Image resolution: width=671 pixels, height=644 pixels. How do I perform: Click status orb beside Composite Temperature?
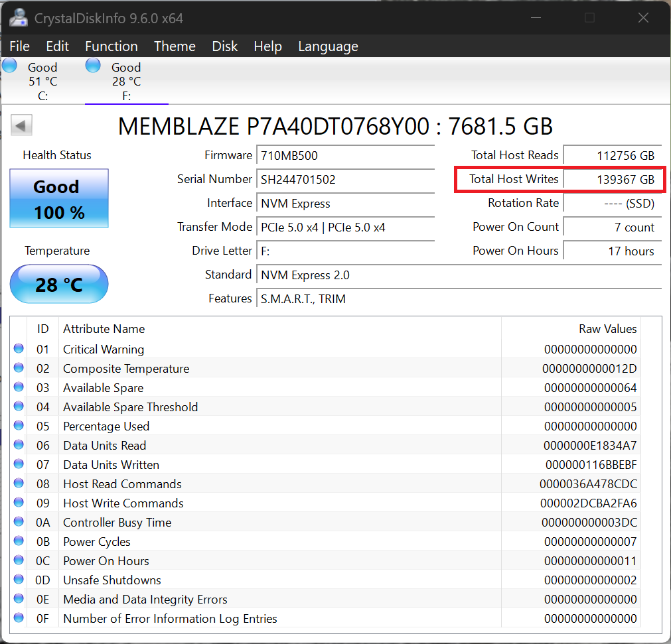(x=19, y=368)
